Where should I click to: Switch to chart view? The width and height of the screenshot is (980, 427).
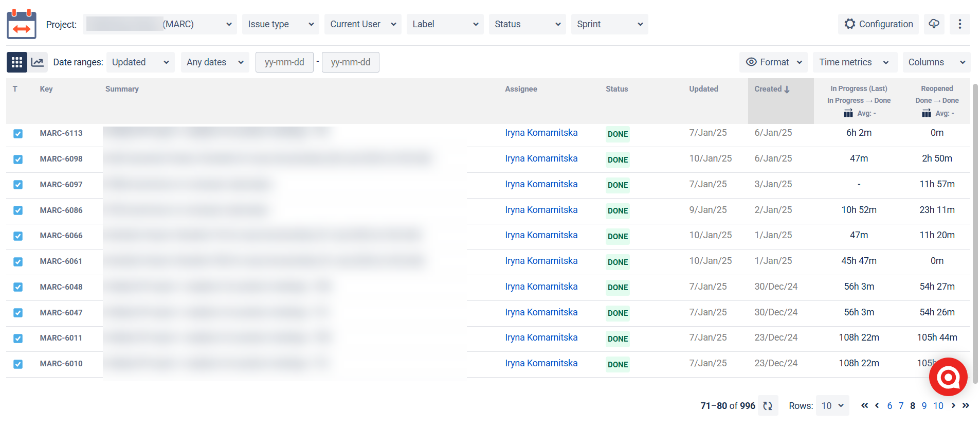pyautogui.click(x=38, y=62)
